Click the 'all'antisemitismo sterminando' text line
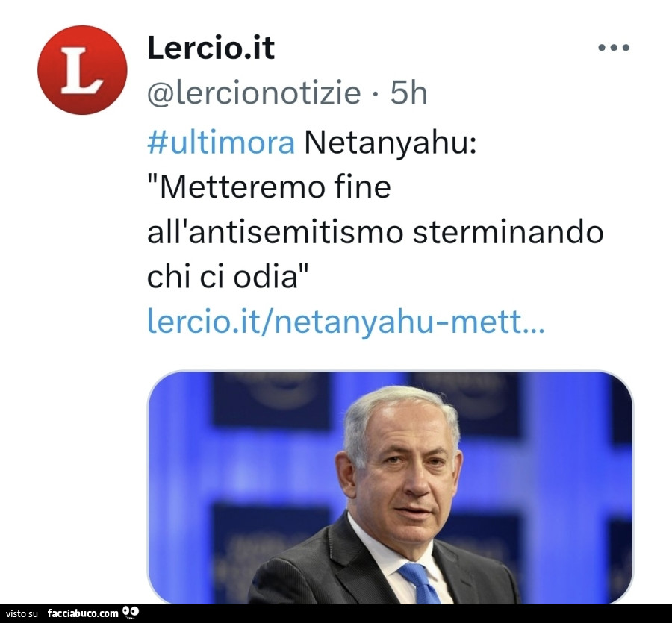 [x=376, y=231]
